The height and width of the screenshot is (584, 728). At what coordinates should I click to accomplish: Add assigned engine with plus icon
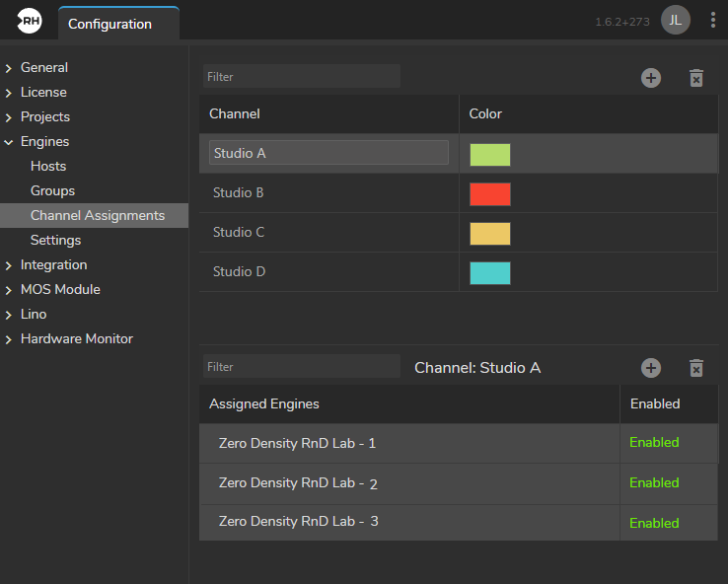(651, 368)
